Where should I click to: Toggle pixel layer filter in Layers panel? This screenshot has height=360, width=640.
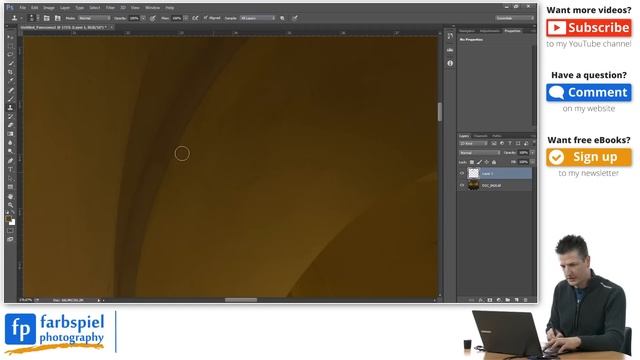[x=494, y=143]
